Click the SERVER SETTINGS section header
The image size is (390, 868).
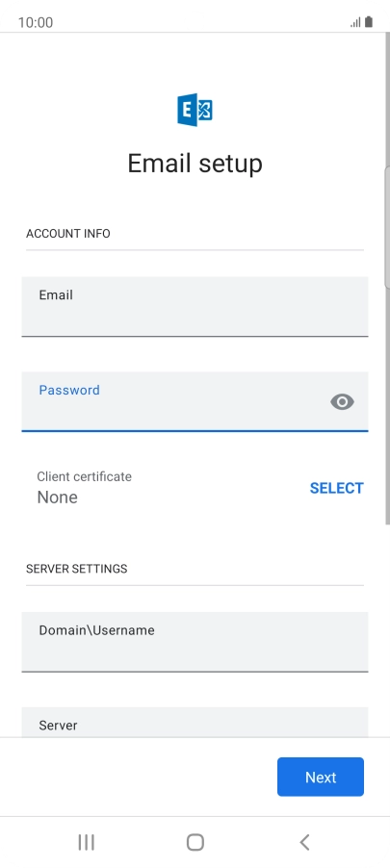click(x=76, y=569)
